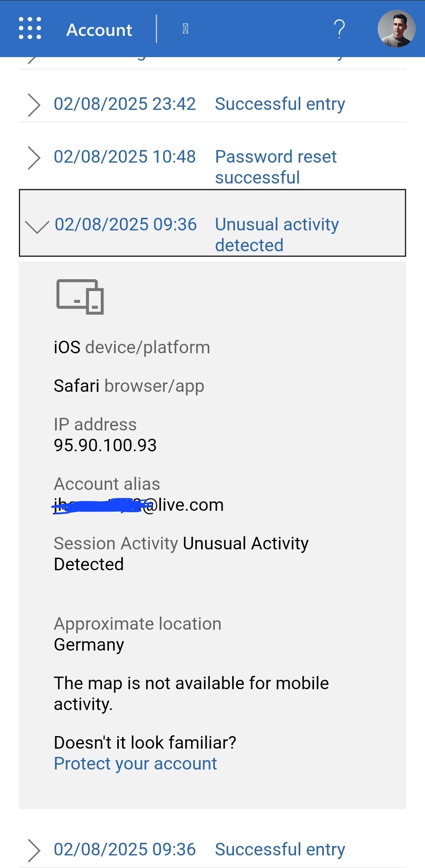Click the Protect your account link
Screen dimensions: 425x868
coord(135,763)
